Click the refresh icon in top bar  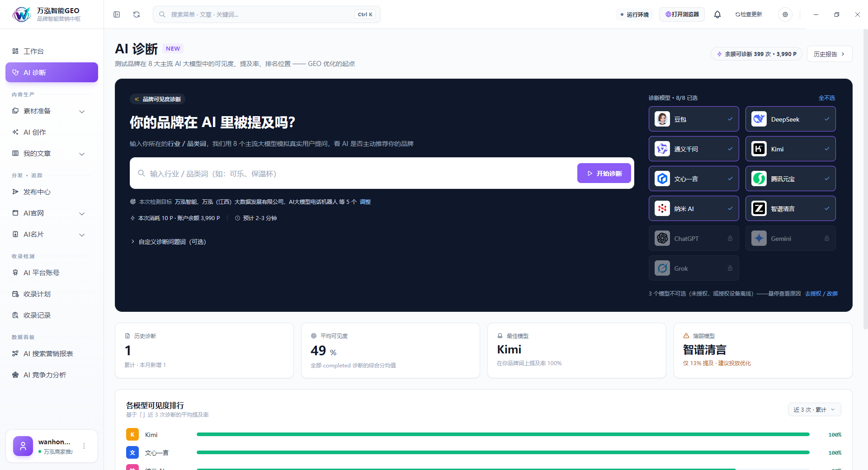pyautogui.click(x=137, y=14)
